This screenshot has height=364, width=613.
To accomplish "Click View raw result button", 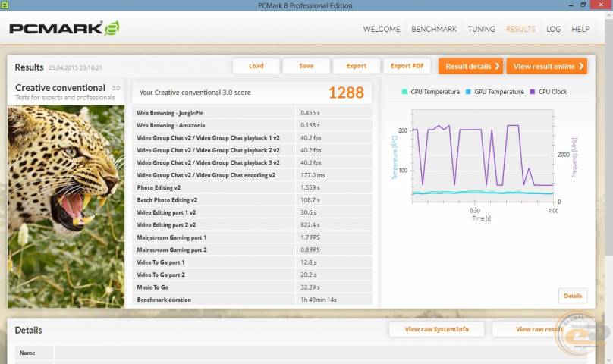I will click(x=539, y=329).
